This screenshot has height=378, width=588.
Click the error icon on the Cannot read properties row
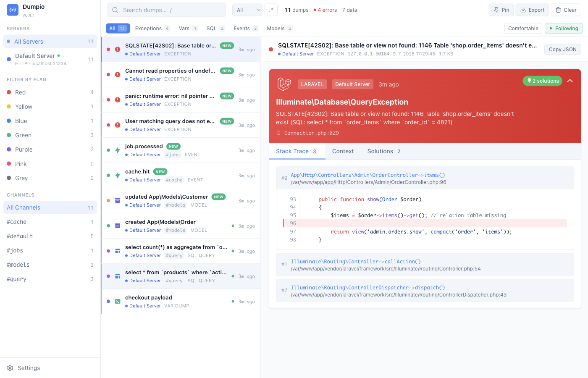pos(118,75)
